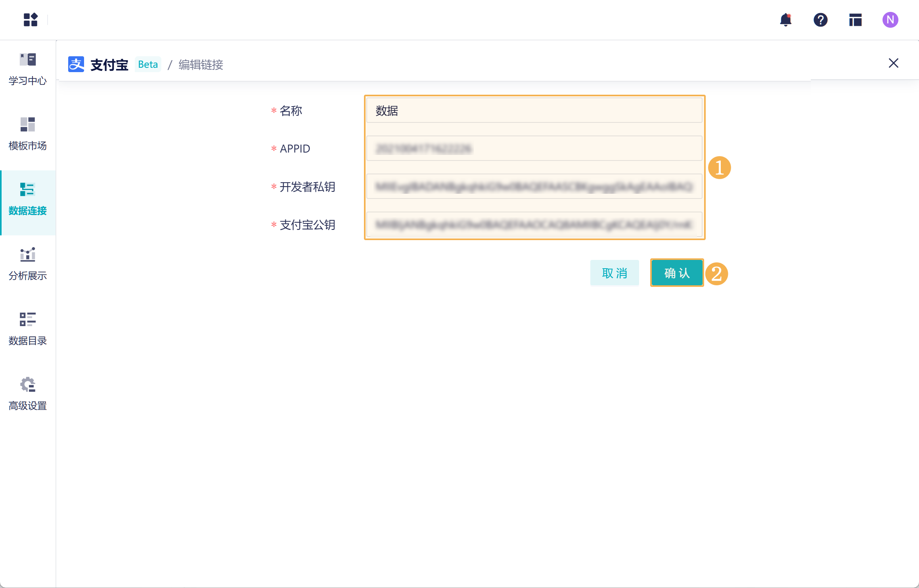This screenshot has width=919, height=588.
Task: Open the notifications bell
Action: 785,20
